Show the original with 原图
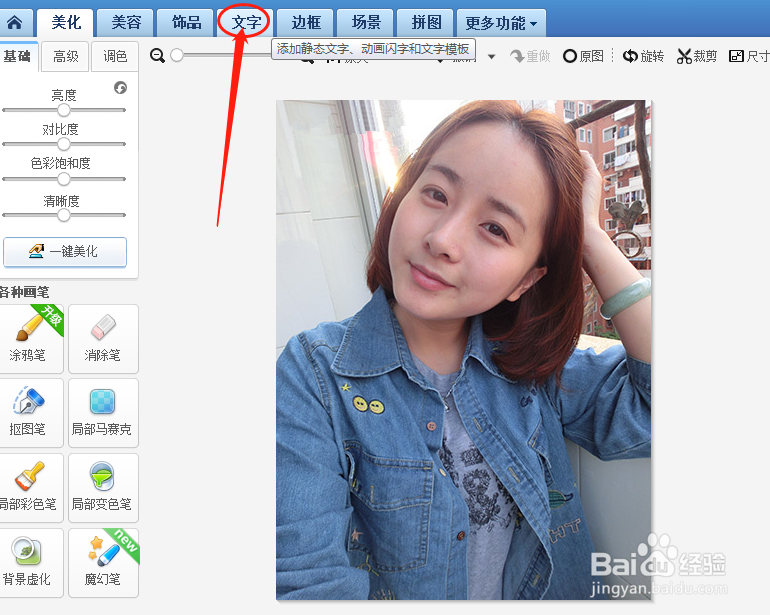This screenshot has height=615, width=770. [583, 56]
